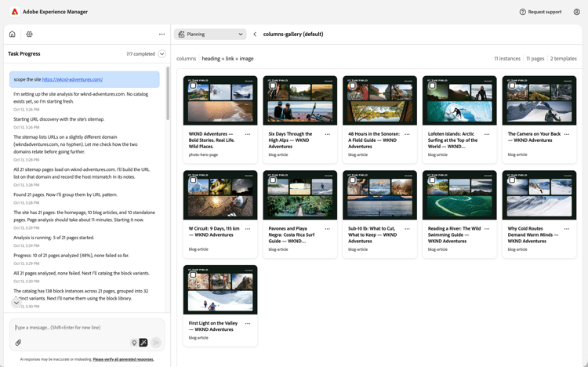This screenshot has width=588, height=367.
Task: Select the Pavones and Playa Negra checkbox
Action: pos(273,180)
